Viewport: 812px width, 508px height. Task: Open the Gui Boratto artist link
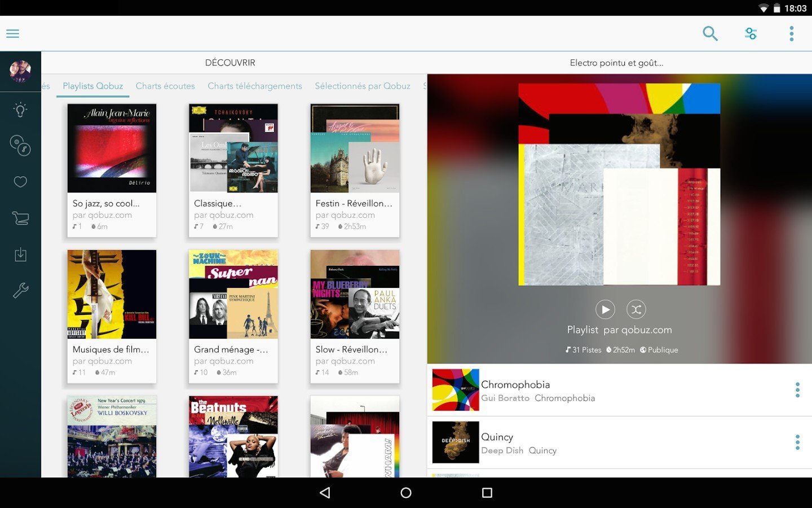point(505,398)
